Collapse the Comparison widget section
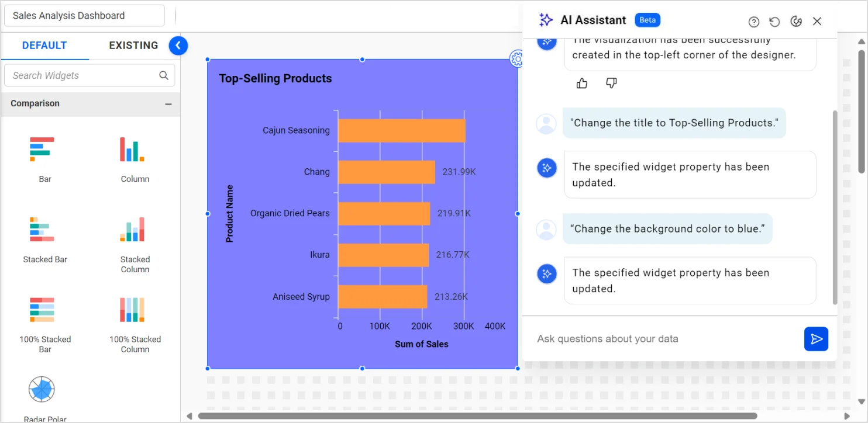The width and height of the screenshot is (868, 423). (x=168, y=104)
